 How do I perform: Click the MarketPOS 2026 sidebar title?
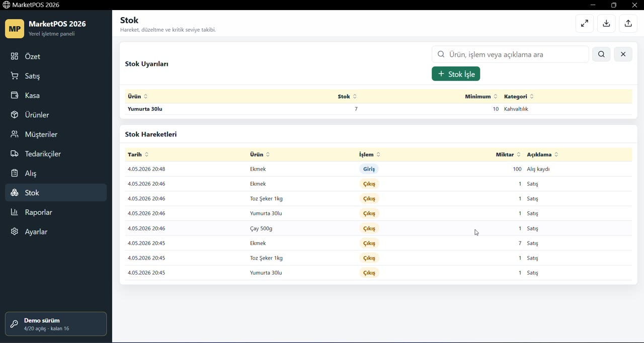click(x=57, y=24)
